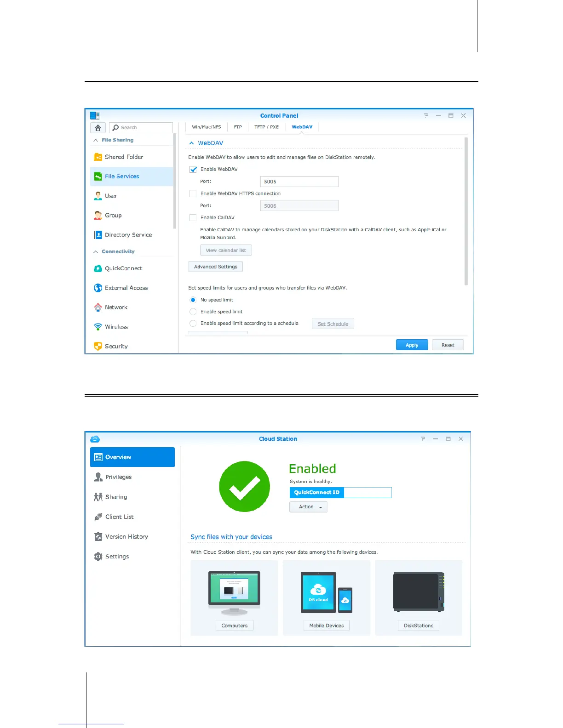Open Shared Folder icon in sidebar

click(x=98, y=157)
